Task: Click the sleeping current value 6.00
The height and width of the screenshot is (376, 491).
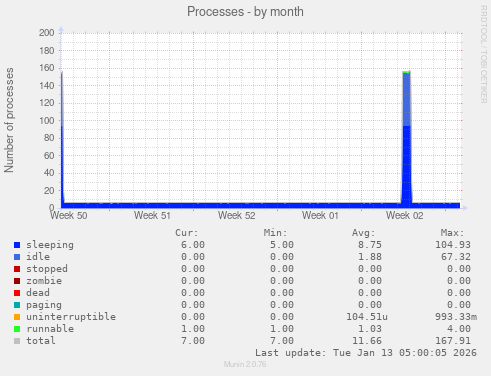Action: click(193, 245)
